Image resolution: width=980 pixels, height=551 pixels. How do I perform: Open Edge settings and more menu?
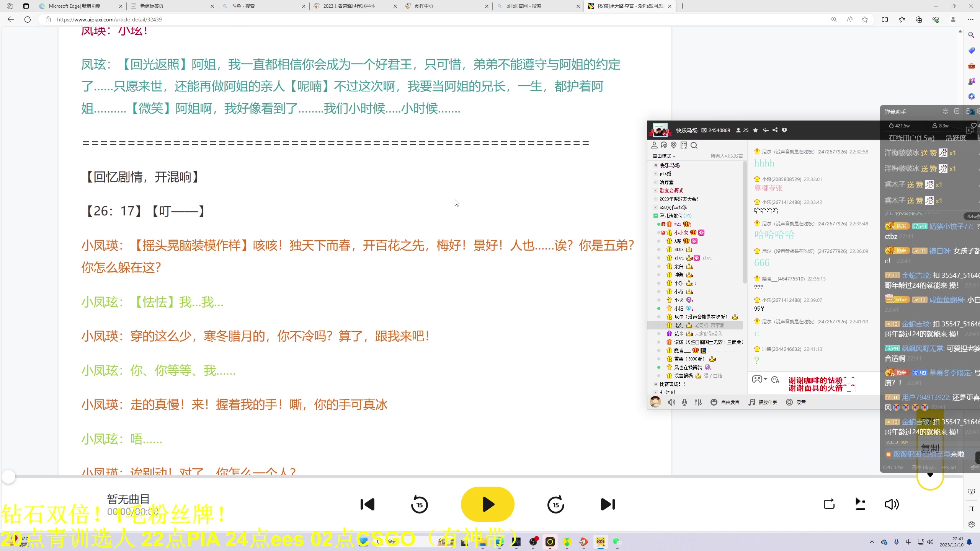point(971,20)
